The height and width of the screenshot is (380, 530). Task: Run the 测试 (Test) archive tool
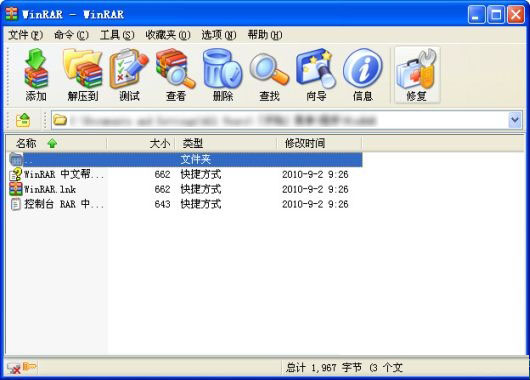129,75
